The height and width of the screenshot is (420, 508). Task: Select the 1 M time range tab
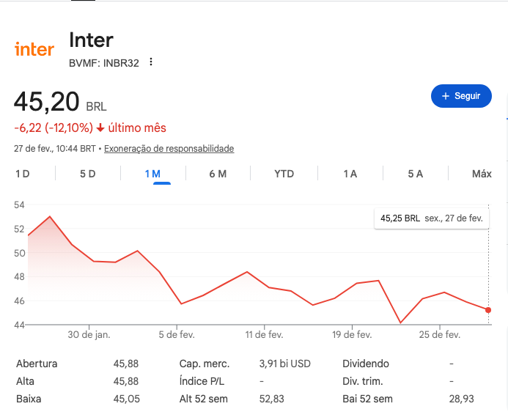152,174
